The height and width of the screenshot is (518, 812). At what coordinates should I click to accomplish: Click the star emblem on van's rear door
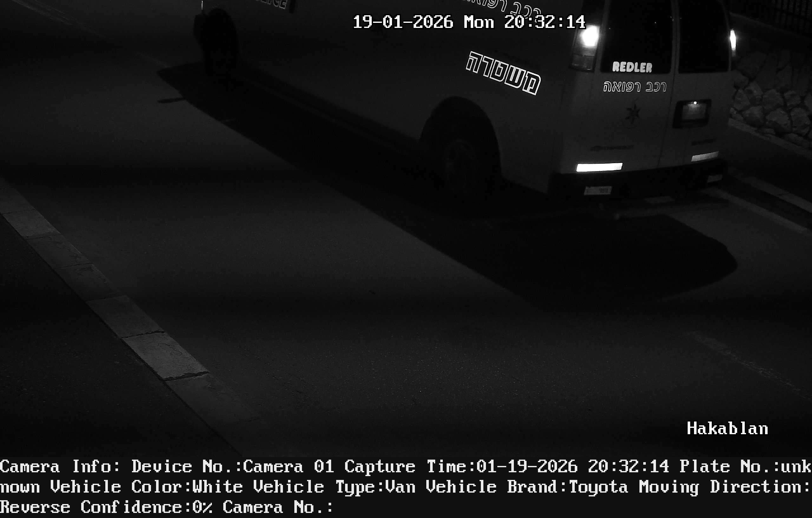pyautogui.click(x=633, y=114)
